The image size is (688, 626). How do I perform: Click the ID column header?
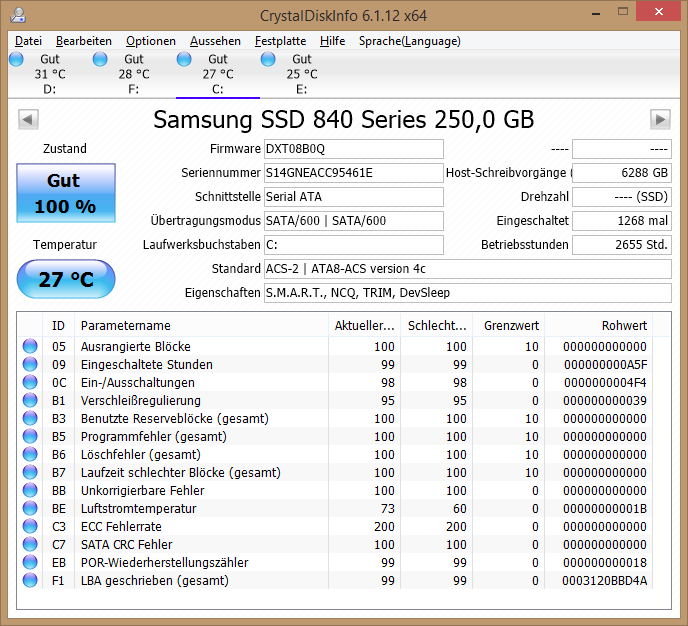(58, 326)
